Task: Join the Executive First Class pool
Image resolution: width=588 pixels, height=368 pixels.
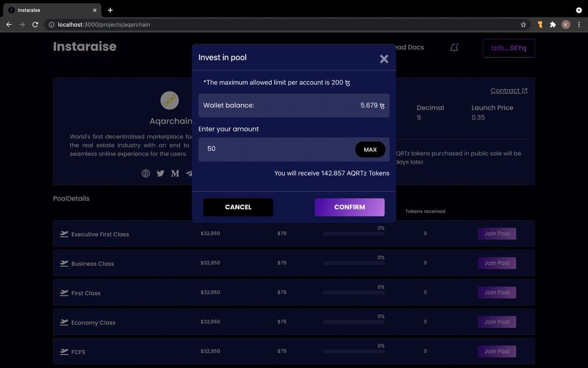Action: (497, 234)
